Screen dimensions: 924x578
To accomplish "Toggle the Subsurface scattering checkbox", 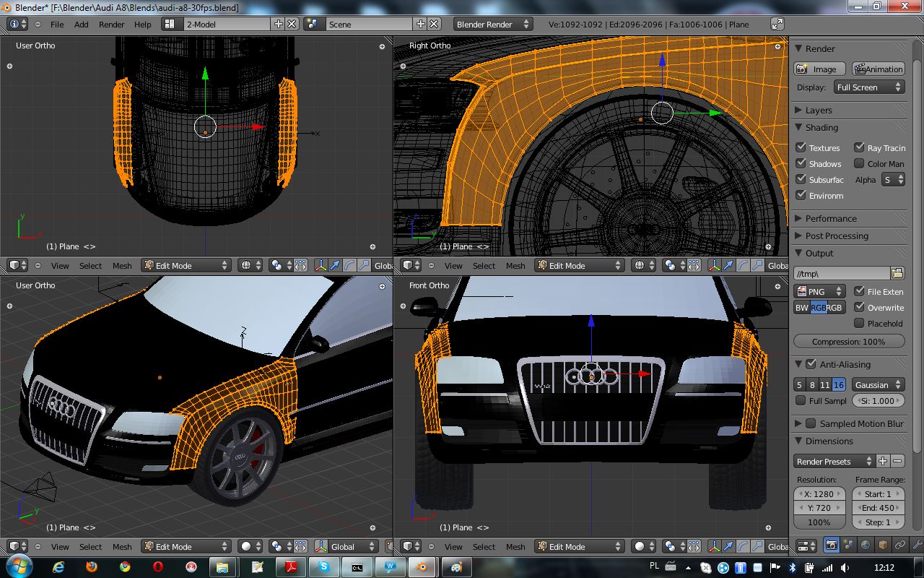I will click(801, 178).
